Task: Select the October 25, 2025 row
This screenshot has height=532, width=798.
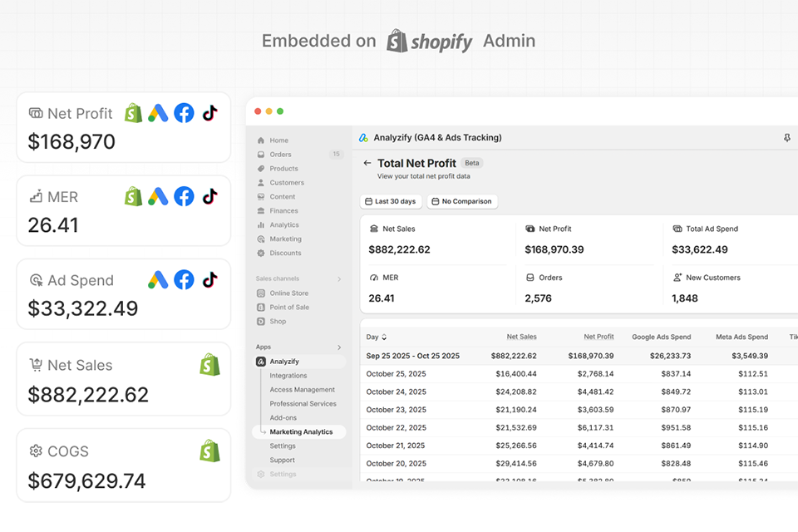Action: coord(579,374)
